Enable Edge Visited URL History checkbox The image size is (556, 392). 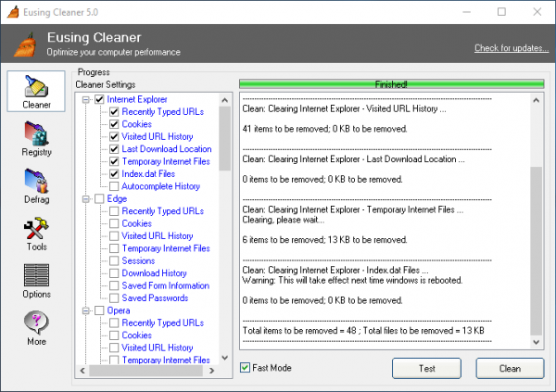tap(114, 236)
